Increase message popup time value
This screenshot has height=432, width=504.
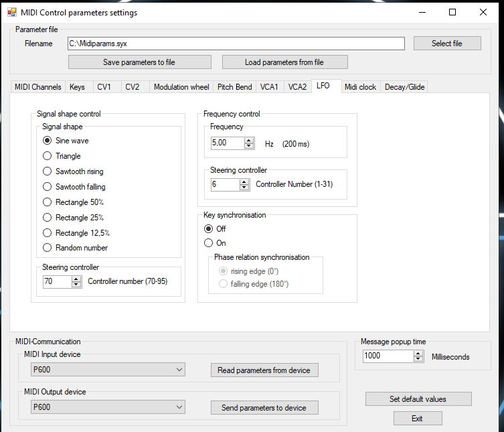[x=418, y=354]
